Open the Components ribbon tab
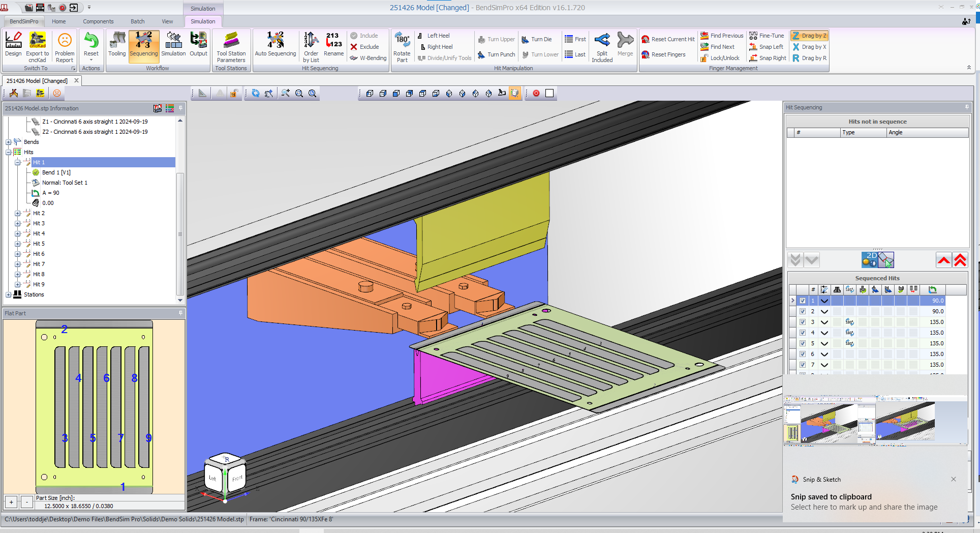This screenshot has width=980, height=533. [x=98, y=21]
